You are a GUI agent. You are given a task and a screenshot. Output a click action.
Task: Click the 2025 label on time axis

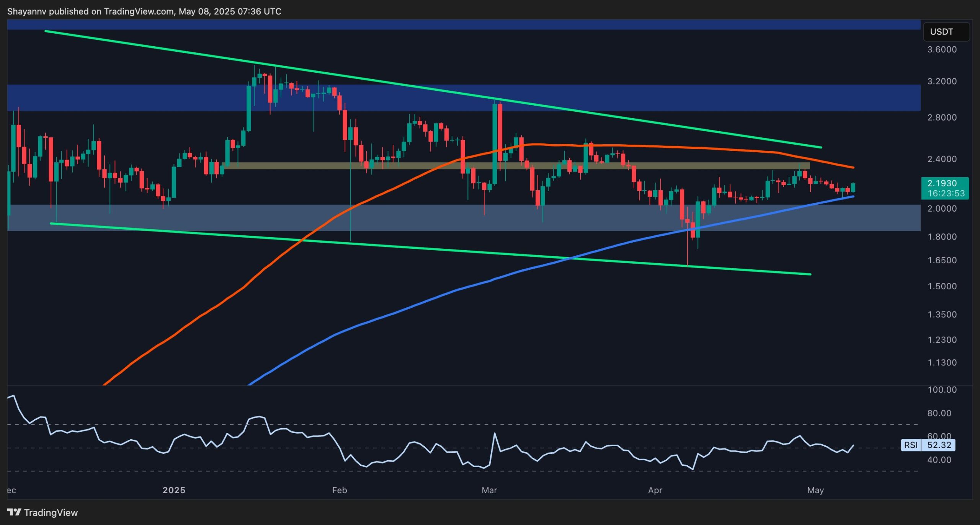174,490
